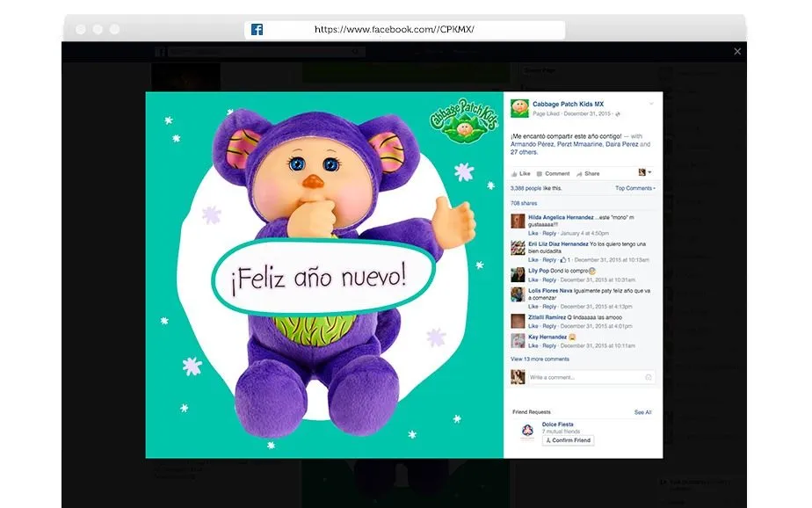
Task: Reply to Lily Pop's comment
Action: point(549,280)
